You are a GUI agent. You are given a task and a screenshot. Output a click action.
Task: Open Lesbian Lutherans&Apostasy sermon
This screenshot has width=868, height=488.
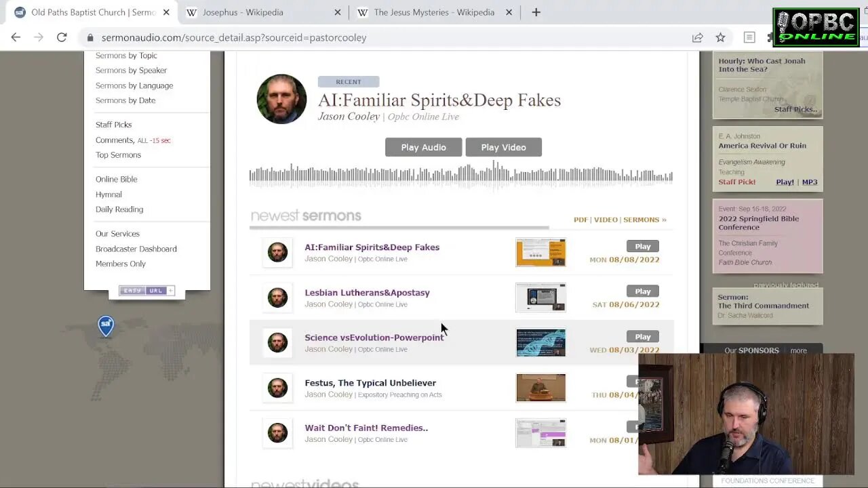coord(367,293)
